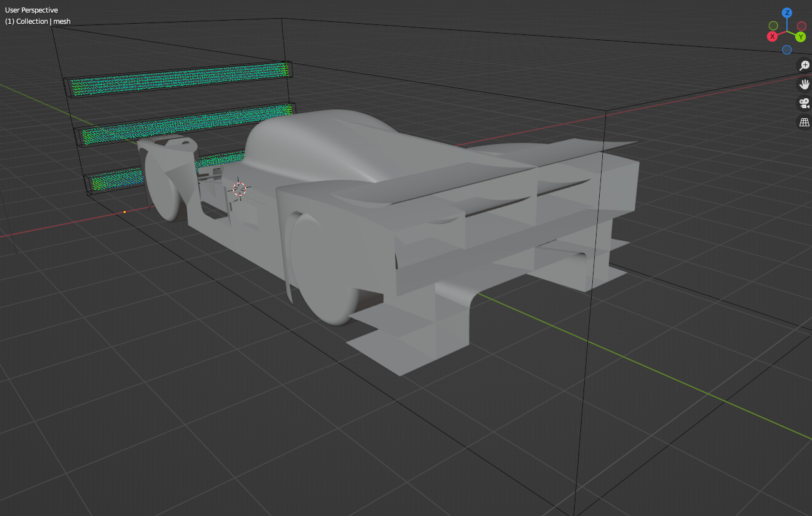The width and height of the screenshot is (812, 516).
Task: Snap view to negative Y hollow green circle
Action: click(773, 26)
